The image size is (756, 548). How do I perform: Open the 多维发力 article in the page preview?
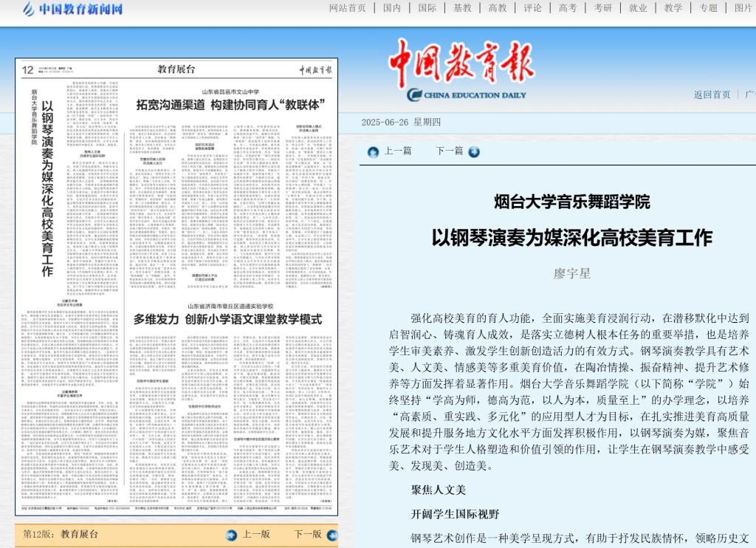coord(227,319)
